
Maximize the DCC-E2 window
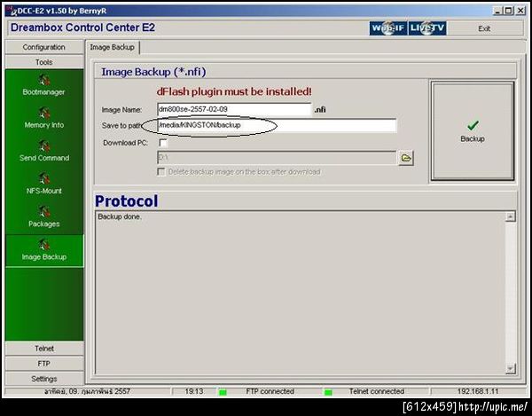click(x=508, y=11)
